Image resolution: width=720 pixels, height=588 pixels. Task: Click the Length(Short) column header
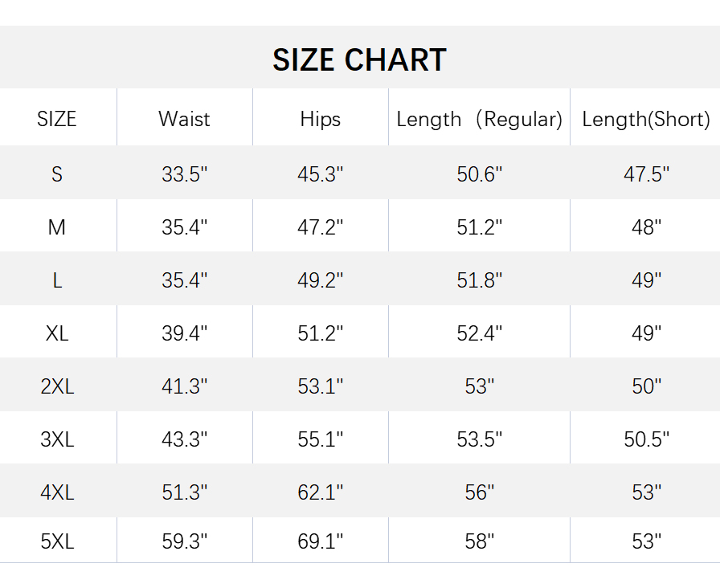point(646,119)
